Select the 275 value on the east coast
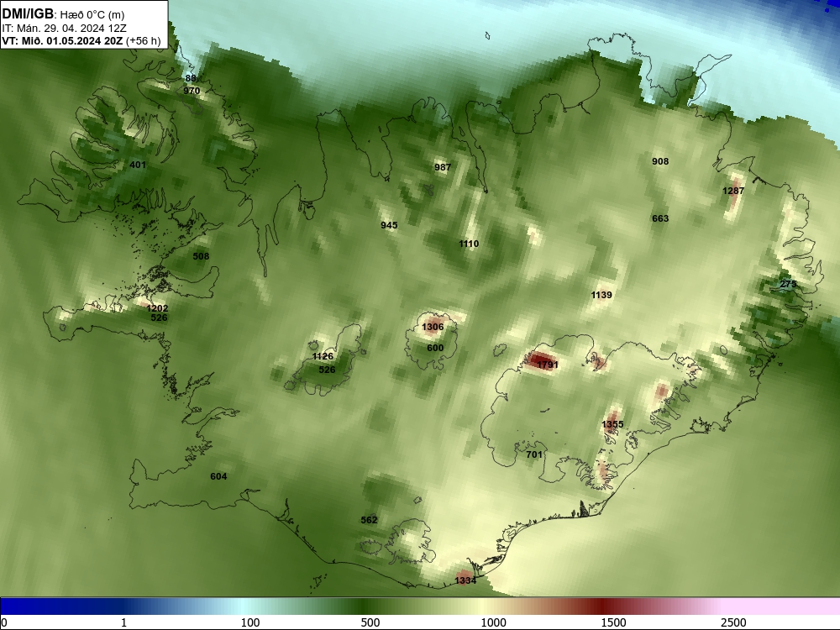The height and width of the screenshot is (630, 840). click(788, 284)
